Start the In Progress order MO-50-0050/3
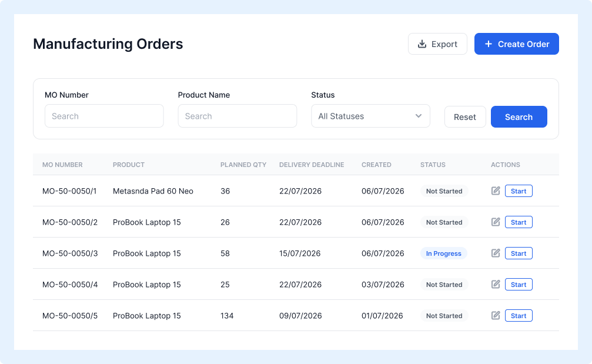Screen dimensions: 592x364 pos(519,253)
